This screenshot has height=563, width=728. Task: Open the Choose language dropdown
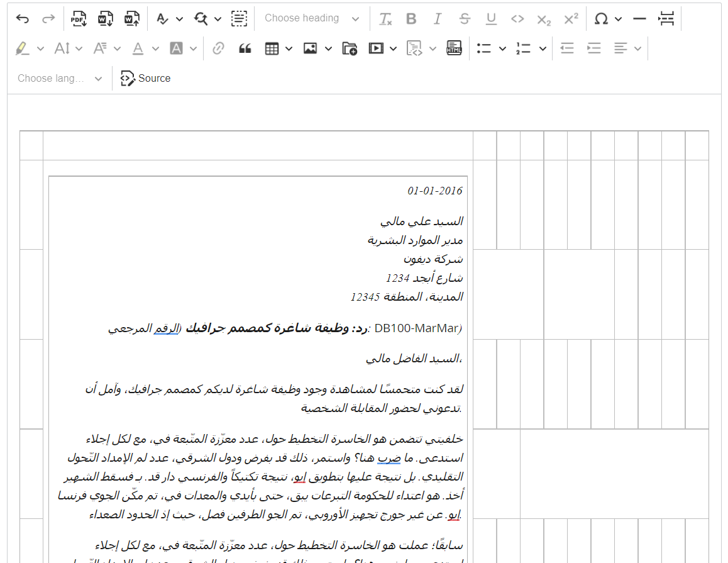pos(60,79)
